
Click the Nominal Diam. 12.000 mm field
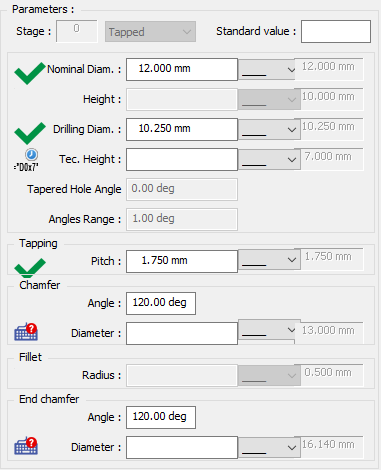tap(182, 69)
